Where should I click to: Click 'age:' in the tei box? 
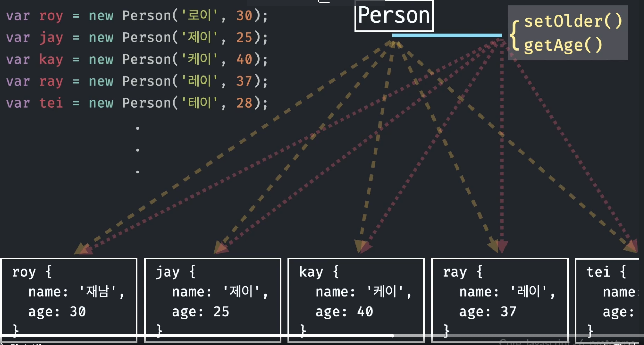coord(619,312)
